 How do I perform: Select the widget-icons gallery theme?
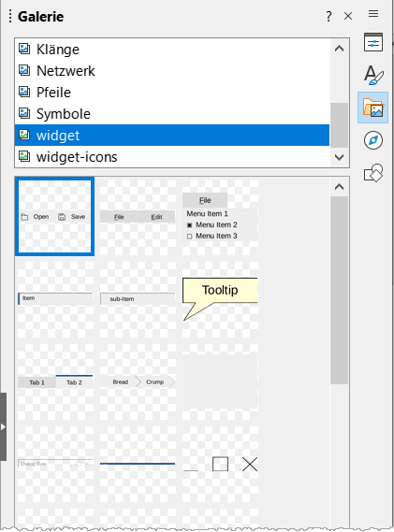(x=172, y=157)
